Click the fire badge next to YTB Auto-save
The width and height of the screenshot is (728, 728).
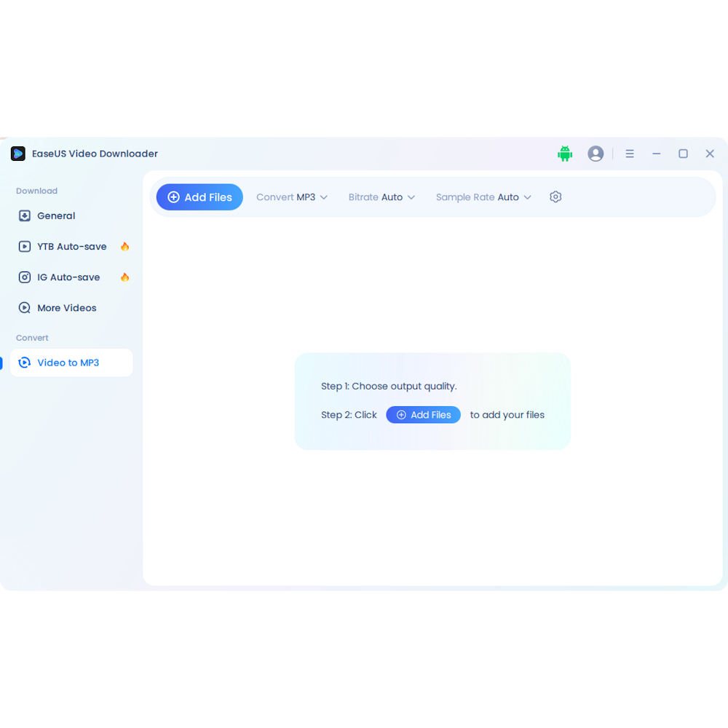[x=124, y=246]
